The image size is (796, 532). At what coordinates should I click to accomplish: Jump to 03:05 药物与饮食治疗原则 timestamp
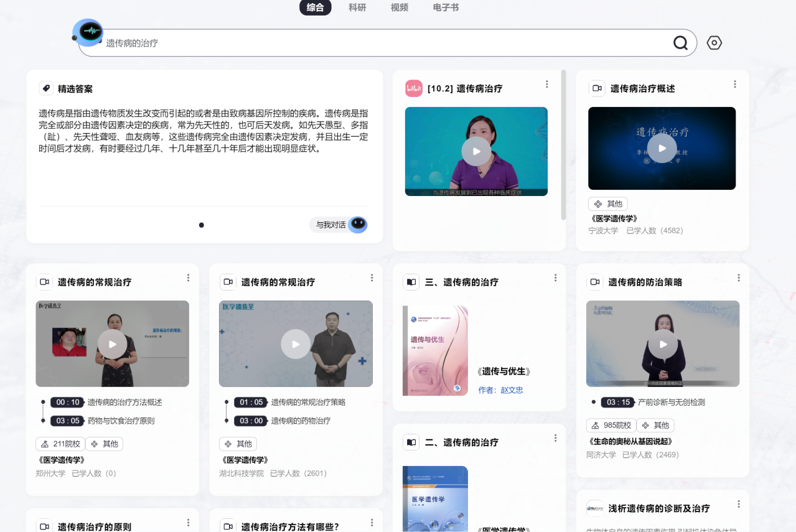point(68,421)
